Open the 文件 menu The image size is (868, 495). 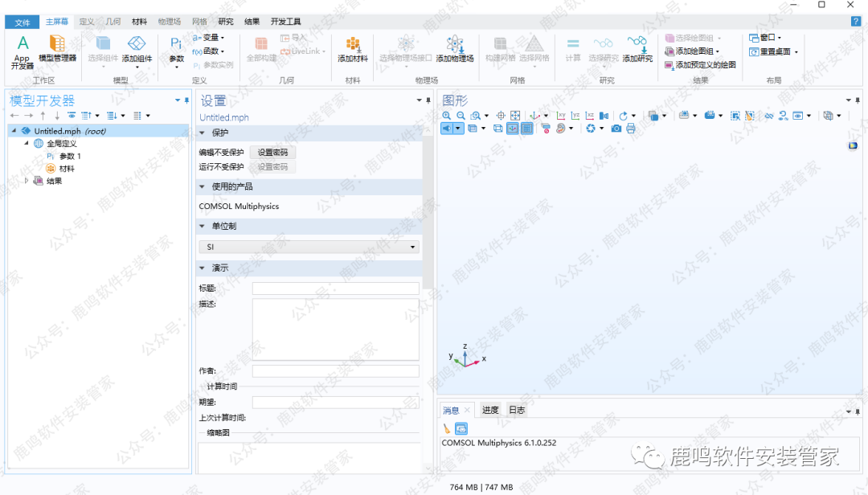pyautogui.click(x=20, y=22)
